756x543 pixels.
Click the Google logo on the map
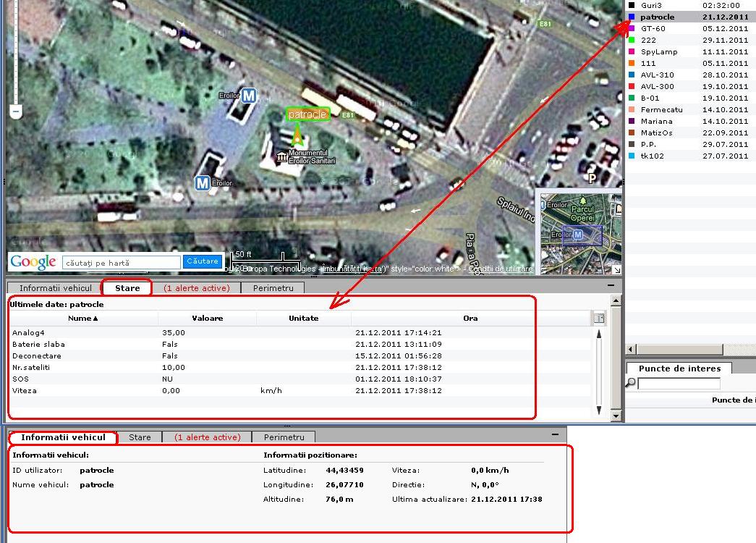[33, 261]
